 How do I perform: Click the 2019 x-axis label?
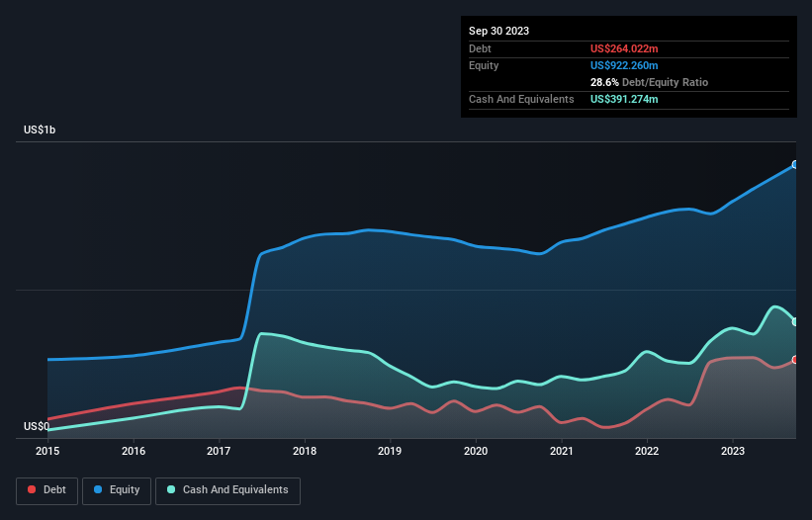point(390,451)
